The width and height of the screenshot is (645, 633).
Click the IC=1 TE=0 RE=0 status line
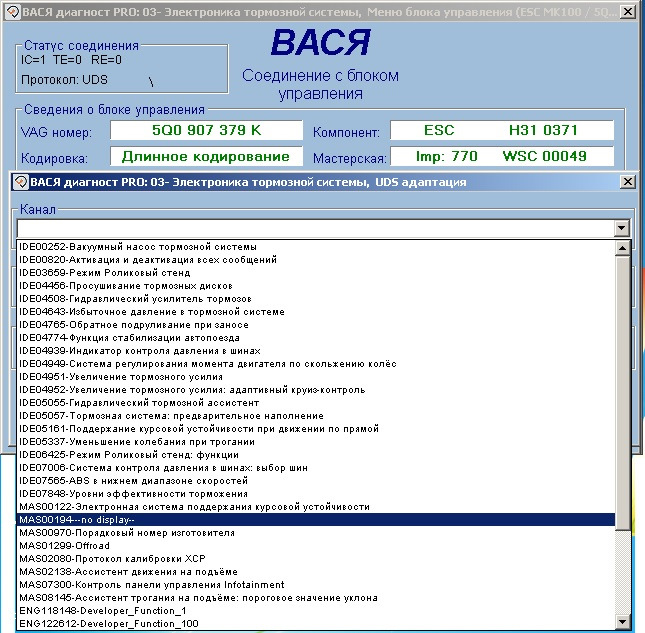[71, 60]
